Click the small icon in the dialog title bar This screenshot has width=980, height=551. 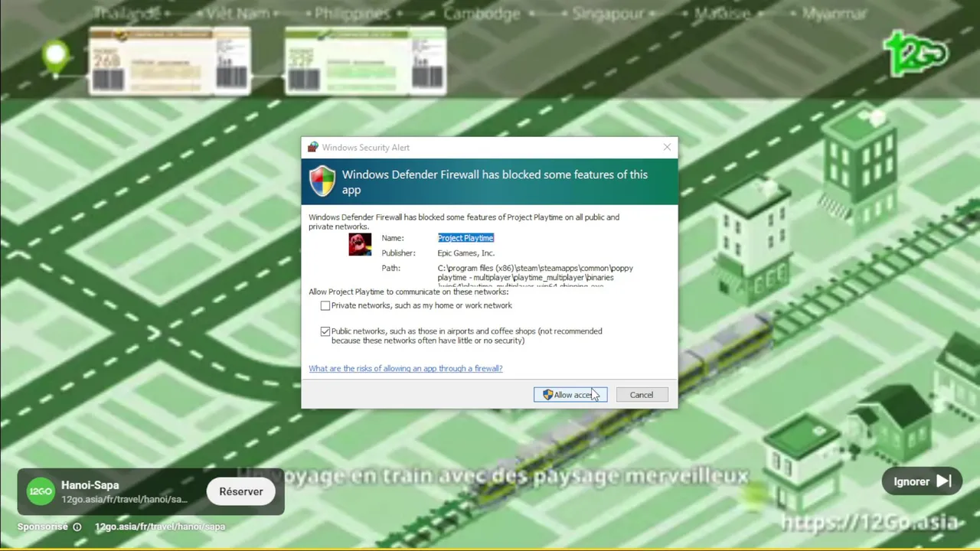[313, 147]
